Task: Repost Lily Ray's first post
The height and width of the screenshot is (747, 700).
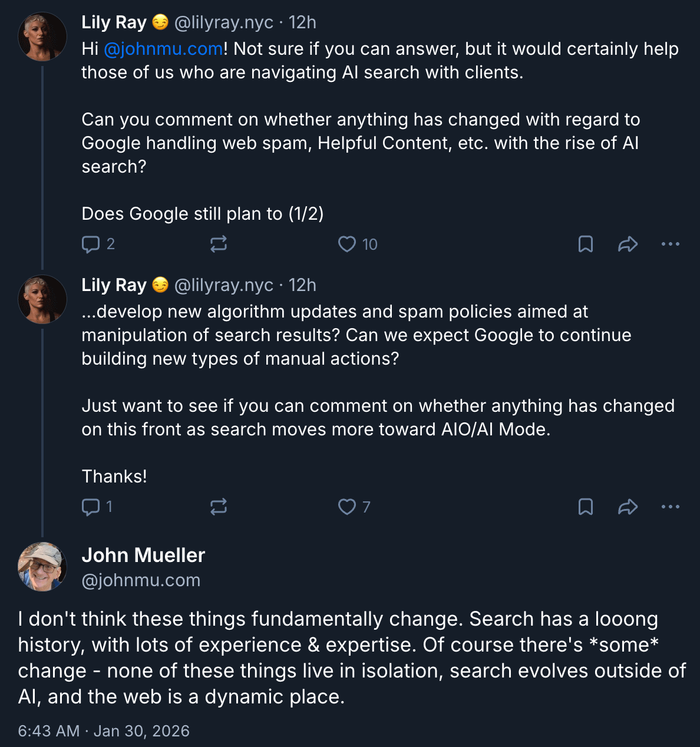Action: click(219, 244)
